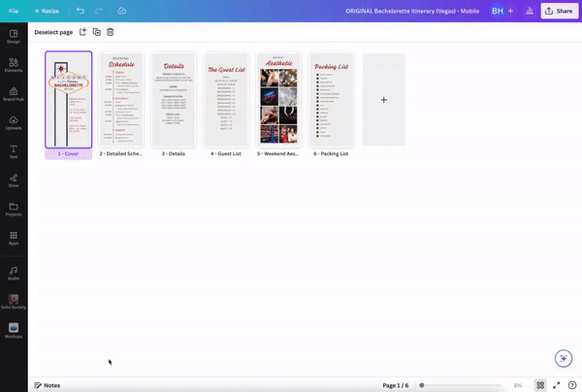Click the add blank page tile

click(x=383, y=100)
